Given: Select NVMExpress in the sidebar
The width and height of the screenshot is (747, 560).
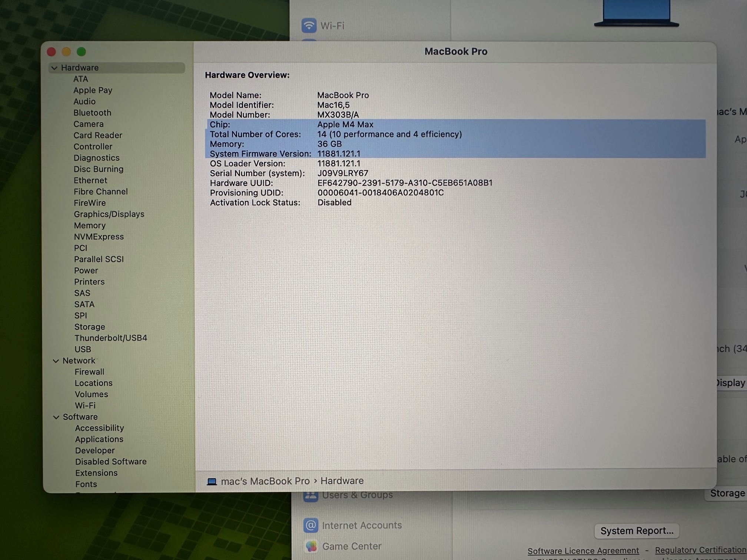Looking at the screenshot, I should 99,237.
